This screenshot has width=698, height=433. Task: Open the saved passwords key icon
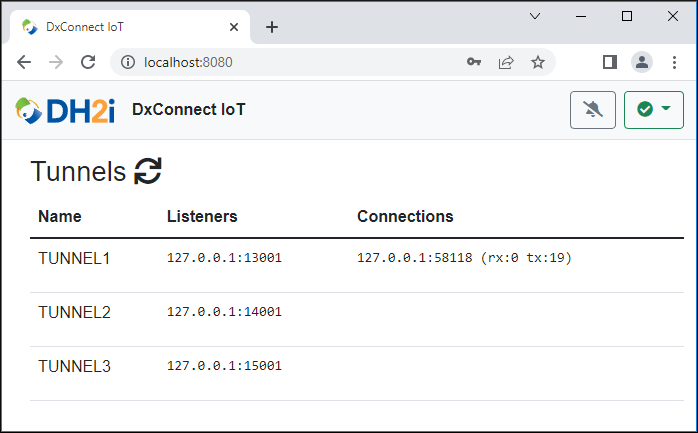(x=474, y=62)
